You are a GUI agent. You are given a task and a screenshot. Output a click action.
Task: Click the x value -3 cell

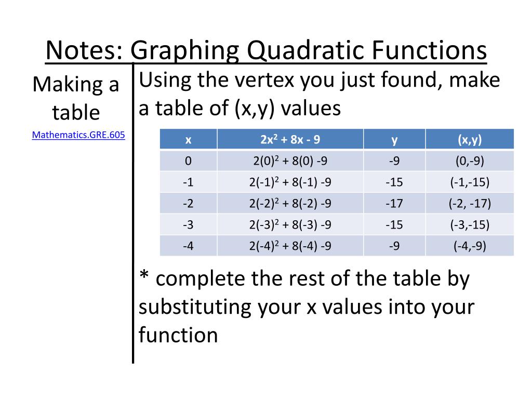pos(188,224)
